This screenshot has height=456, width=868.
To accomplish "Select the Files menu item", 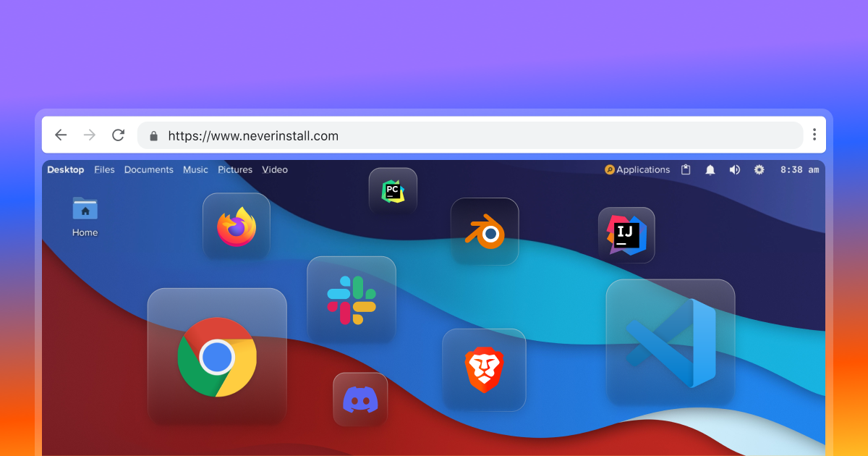I will click(104, 169).
